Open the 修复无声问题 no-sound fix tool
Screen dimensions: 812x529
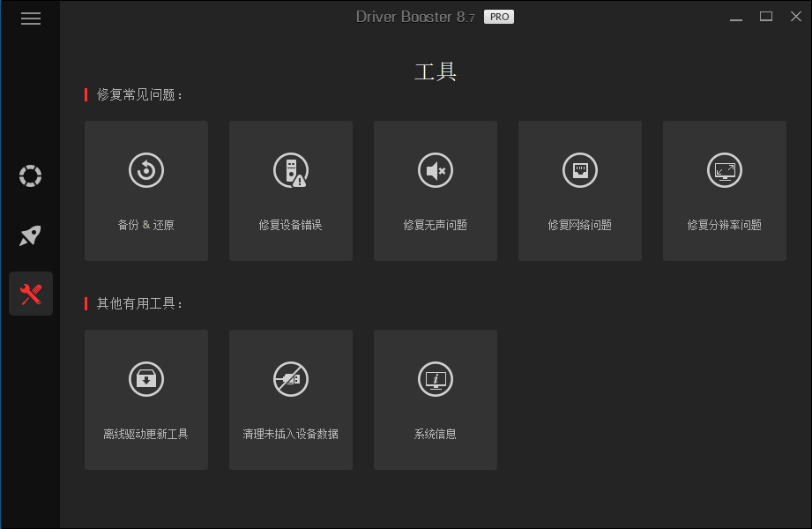[435, 190]
